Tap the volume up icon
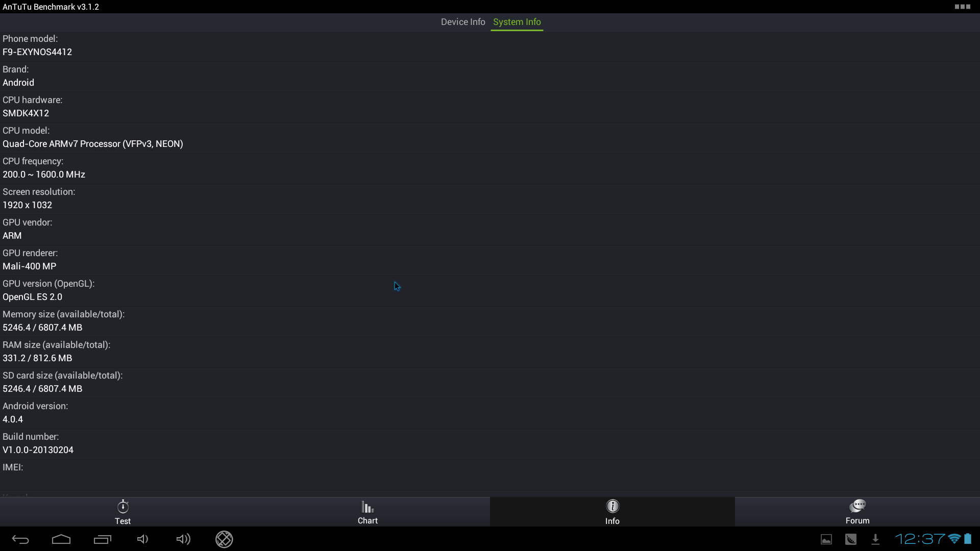Image resolution: width=980 pixels, height=551 pixels. [183, 539]
